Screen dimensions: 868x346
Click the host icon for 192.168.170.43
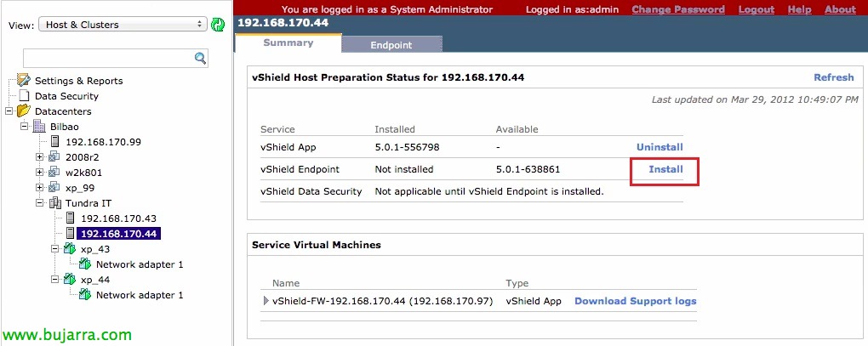pos(71,218)
